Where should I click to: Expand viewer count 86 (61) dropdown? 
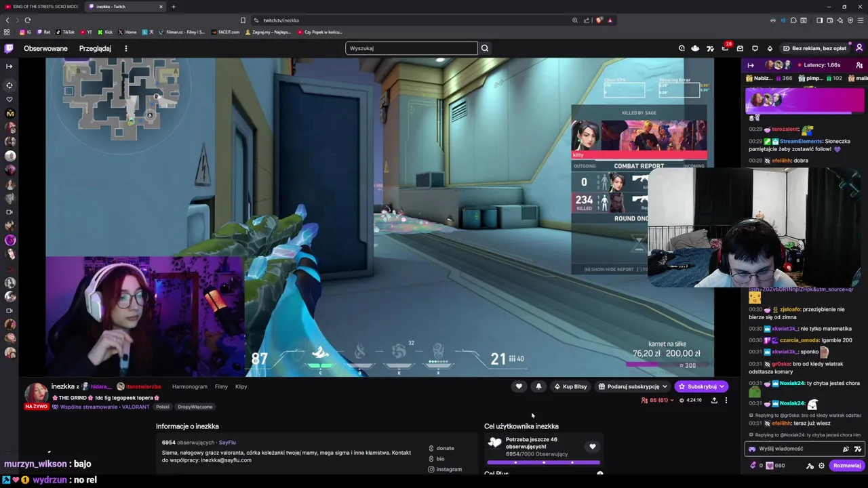click(x=658, y=400)
